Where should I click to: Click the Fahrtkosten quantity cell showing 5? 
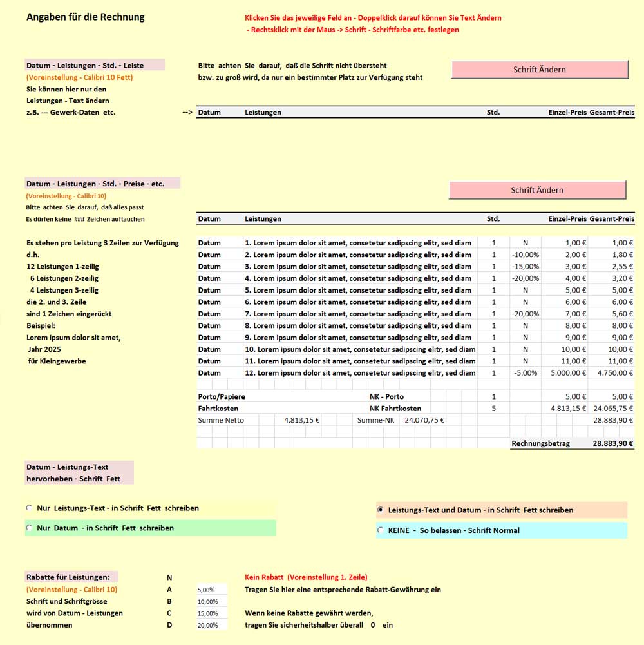tap(494, 409)
